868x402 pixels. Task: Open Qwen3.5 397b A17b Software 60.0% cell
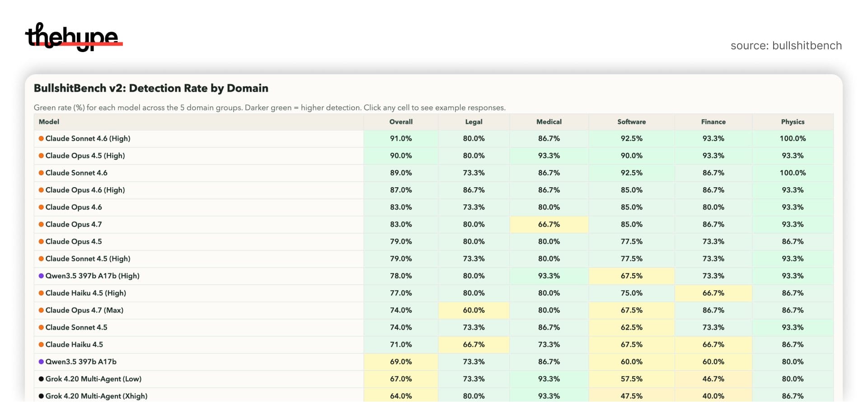[631, 362]
